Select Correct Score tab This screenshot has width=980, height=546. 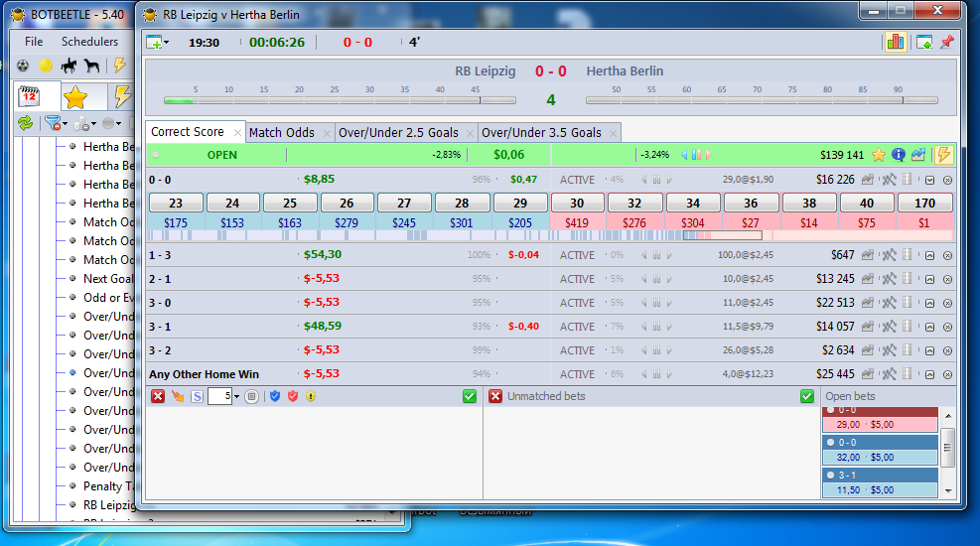click(188, 132)
